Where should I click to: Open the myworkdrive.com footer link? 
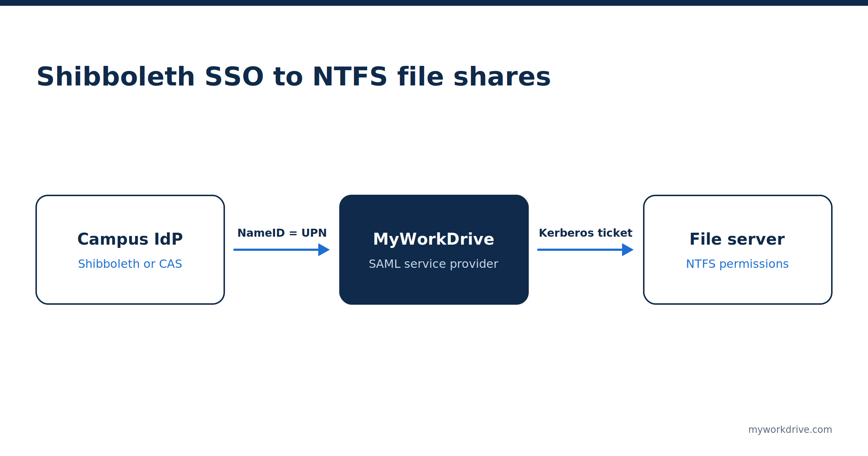pyautogui.click(x=790, y=430)
